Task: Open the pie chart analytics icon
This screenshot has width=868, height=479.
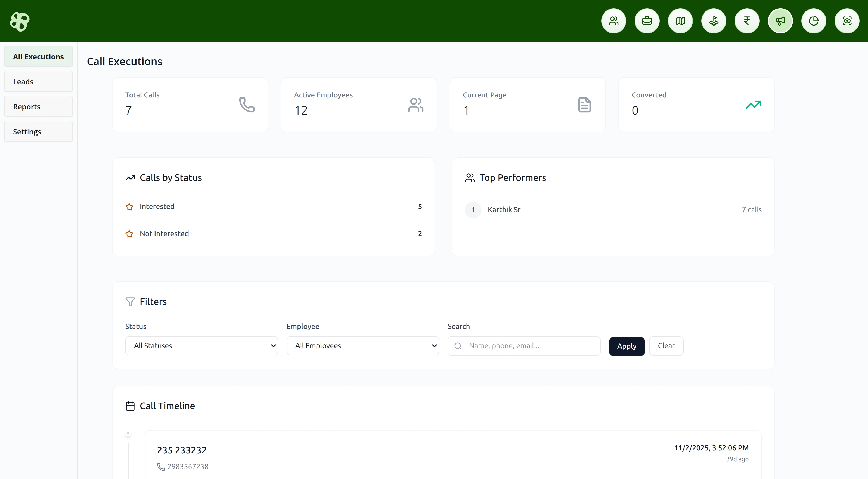Action: 814,21
